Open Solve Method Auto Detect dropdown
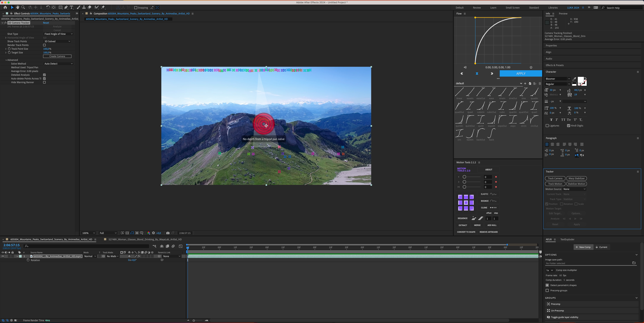This screenshot has height=323, width=644. click(58, 64)
